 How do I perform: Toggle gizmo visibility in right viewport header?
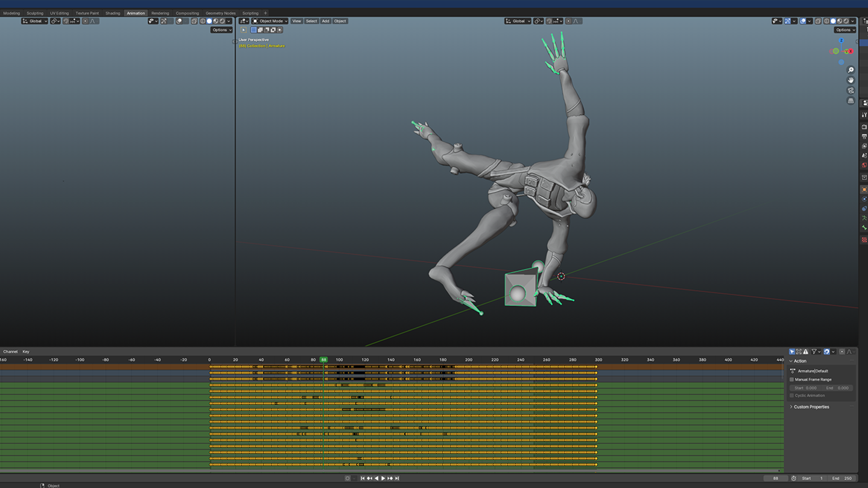[x=788, y=21]
